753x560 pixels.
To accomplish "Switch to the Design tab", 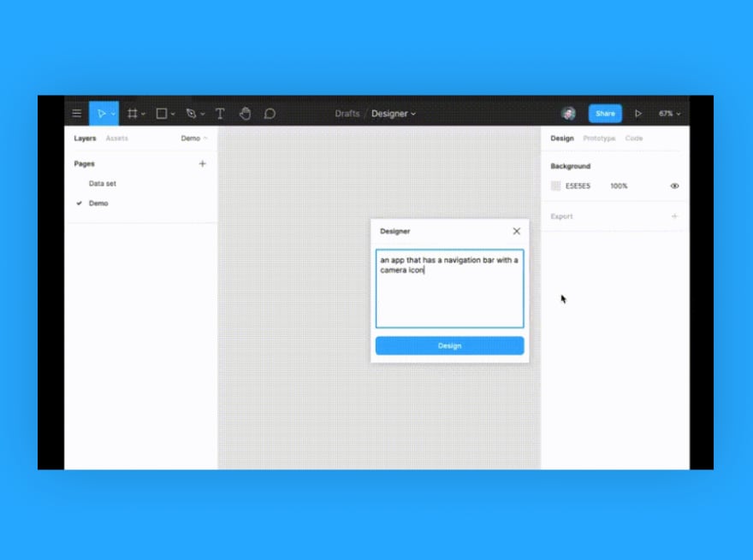I will coord(562,139).
